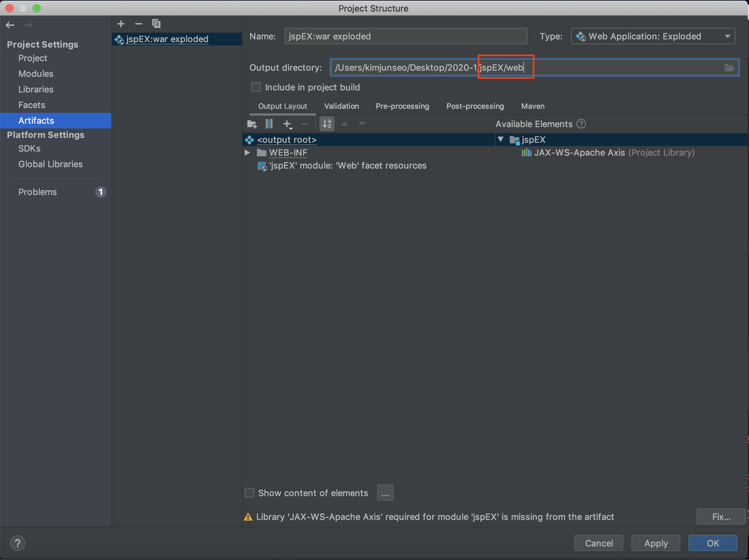Click Cancel

599,543
